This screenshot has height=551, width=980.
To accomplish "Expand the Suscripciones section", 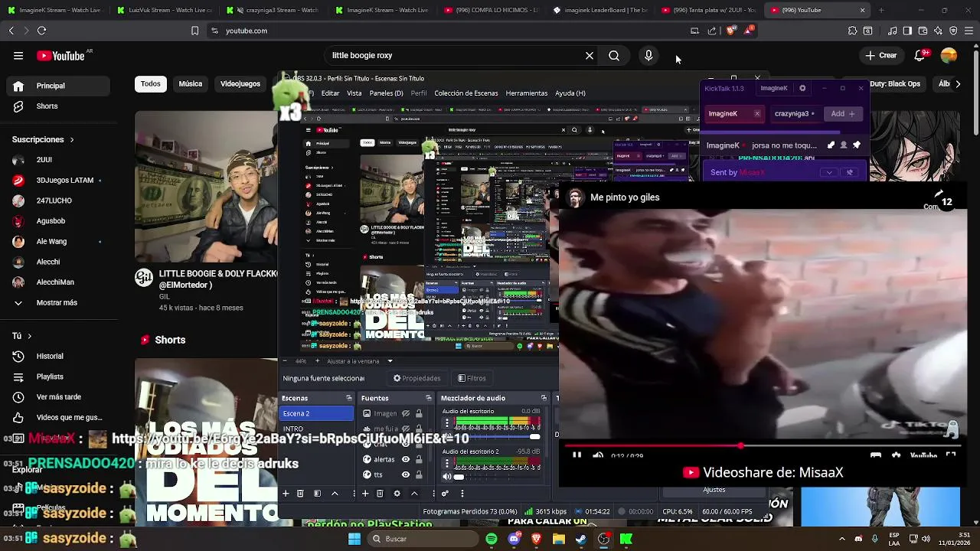I will [43, 139].
